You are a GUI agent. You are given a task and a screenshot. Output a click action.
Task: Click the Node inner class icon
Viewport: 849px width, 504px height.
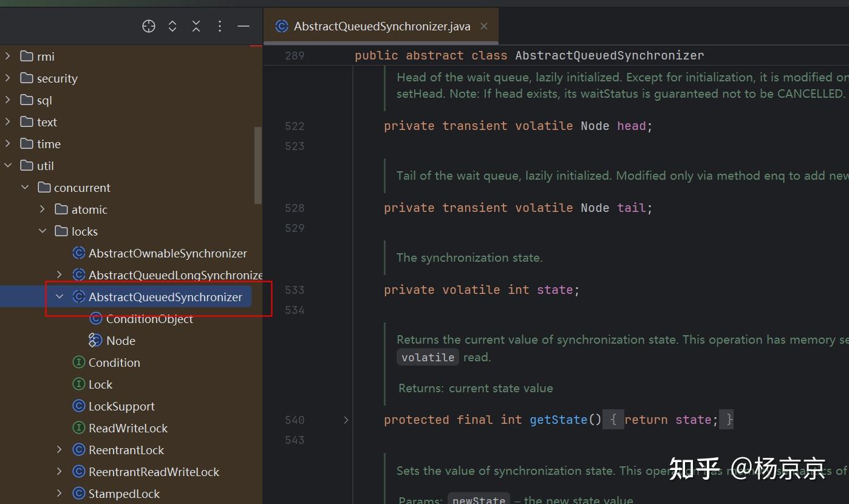pyautogui.click(x=96, y=341)
